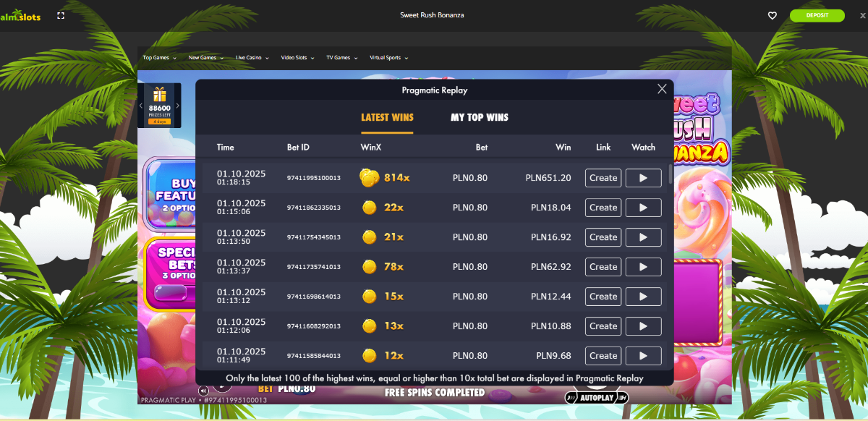Toggle fullscreen mode icon
This screenshot has width=868, height=421.
click(61, 16)
